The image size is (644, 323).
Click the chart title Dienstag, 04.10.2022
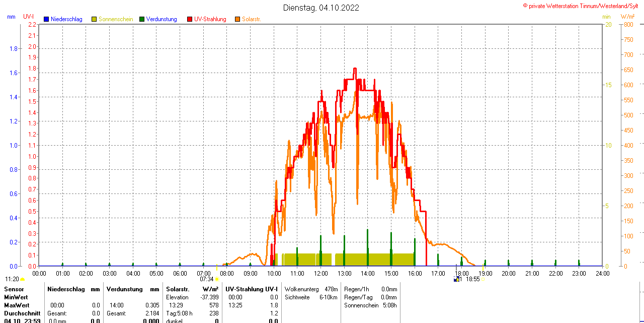click(x=321, y=8)
